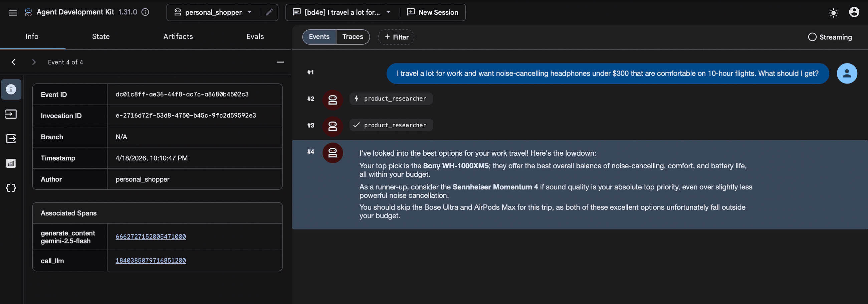Open the user account icon
The image size is (868, 304).
click(x=854, y=12)
